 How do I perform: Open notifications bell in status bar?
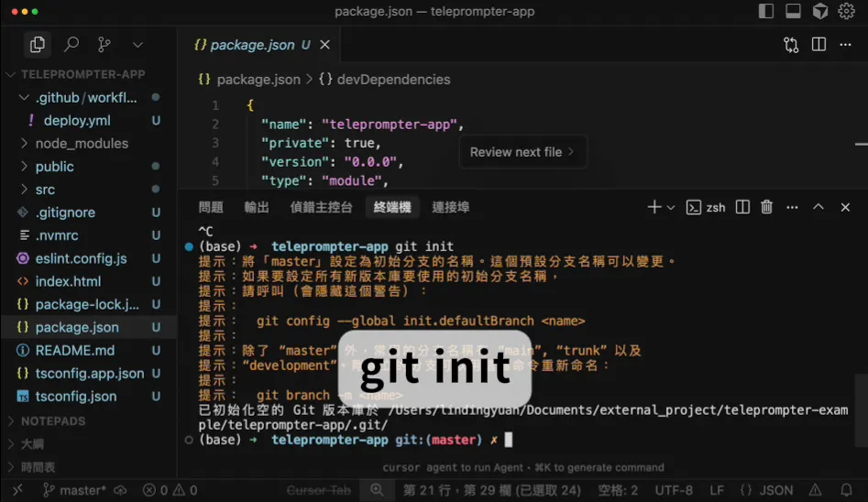[846, 490]
